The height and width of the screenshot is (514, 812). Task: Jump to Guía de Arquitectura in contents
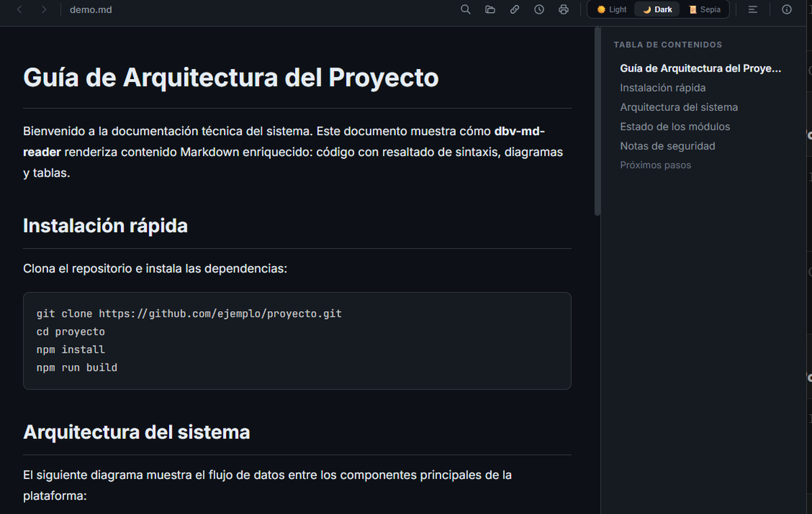[x=700, y=68]
